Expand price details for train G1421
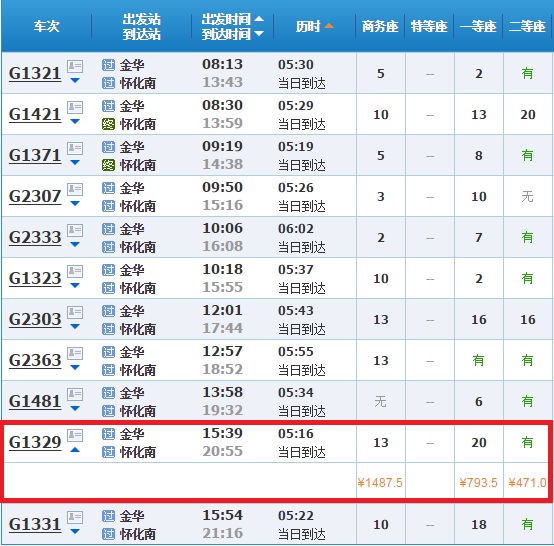Image resolution: width=554 pixels, height=546 pixels. pyautogui.click(x=75, y=122)
